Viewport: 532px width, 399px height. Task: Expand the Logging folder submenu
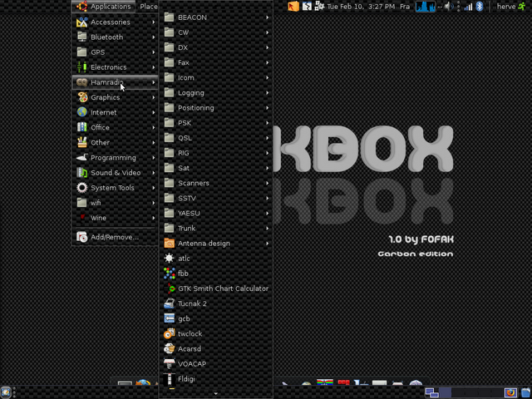pyautogui.click(x=216, y=92)
